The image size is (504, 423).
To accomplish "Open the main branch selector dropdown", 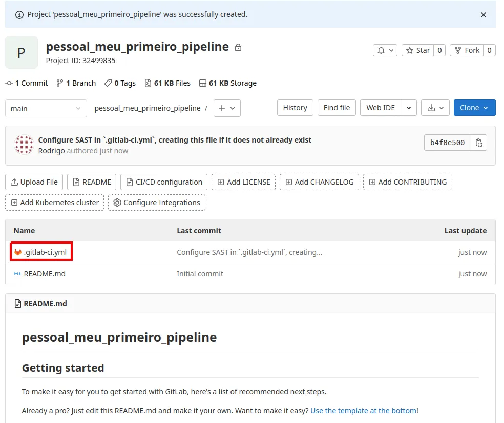I will click(46, 108).
